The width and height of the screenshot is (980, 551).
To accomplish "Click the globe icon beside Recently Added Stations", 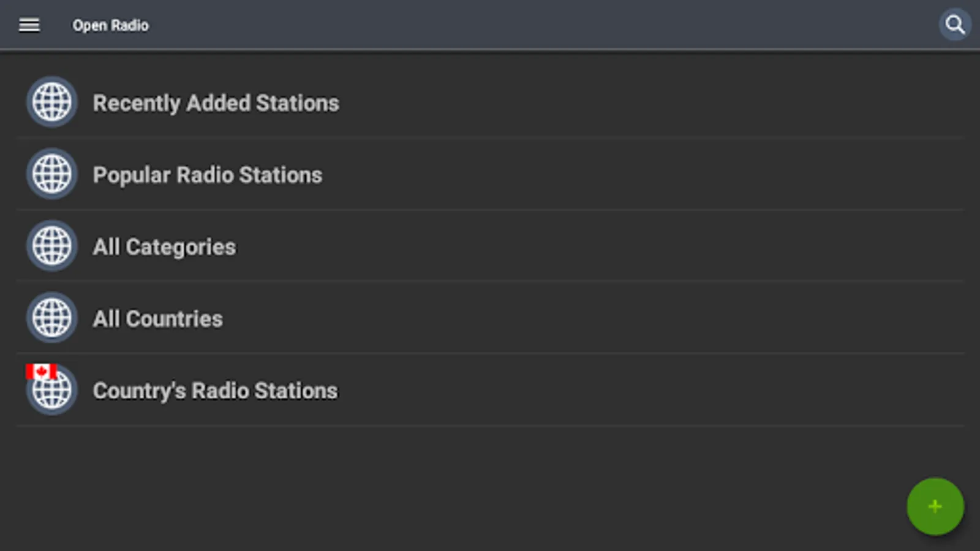I will [52, 102].
